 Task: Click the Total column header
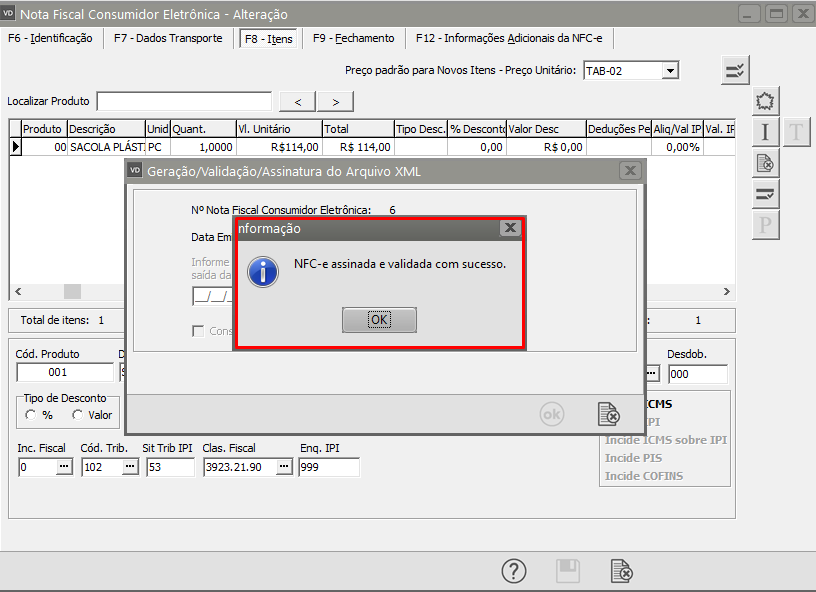coord(358,129)
